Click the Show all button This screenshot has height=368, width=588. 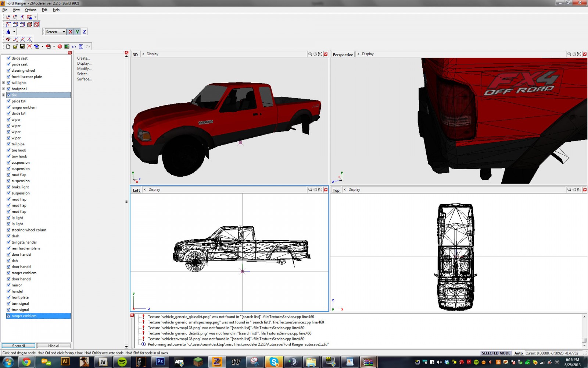18,346
